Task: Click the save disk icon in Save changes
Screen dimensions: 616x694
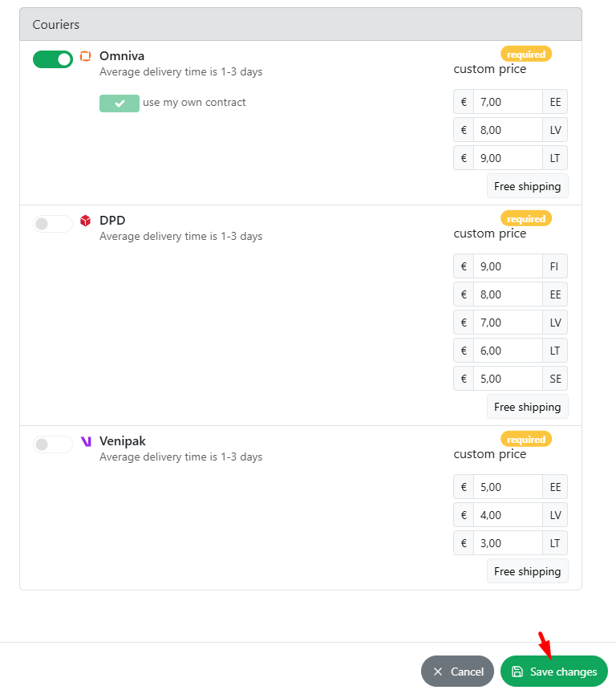Action: [x=517, y=672]
